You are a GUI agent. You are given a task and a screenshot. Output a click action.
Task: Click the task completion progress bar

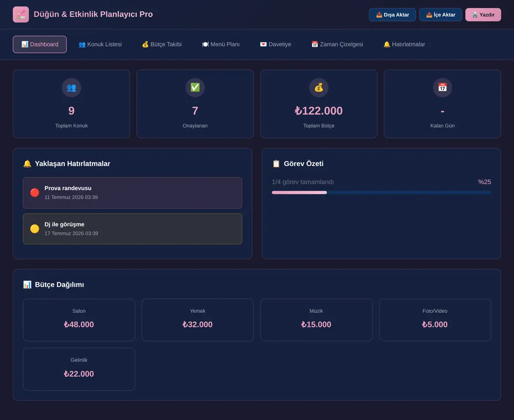click(x=381, y=192)
